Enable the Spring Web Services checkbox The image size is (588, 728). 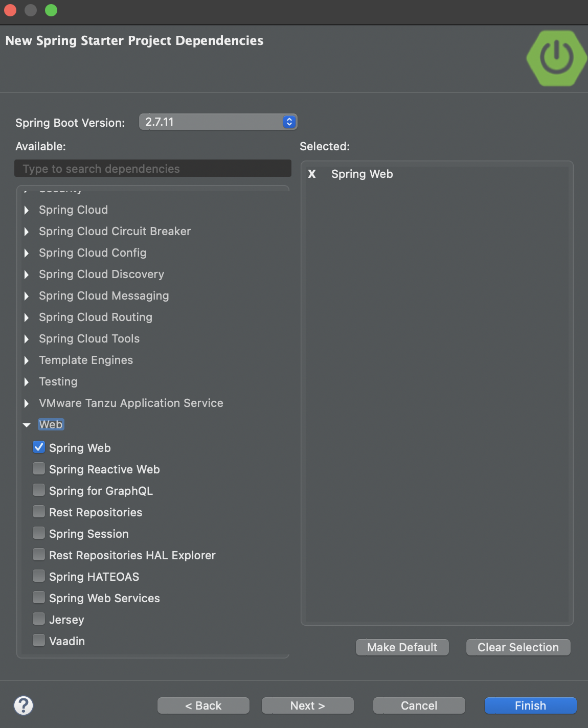click(39, 598)
